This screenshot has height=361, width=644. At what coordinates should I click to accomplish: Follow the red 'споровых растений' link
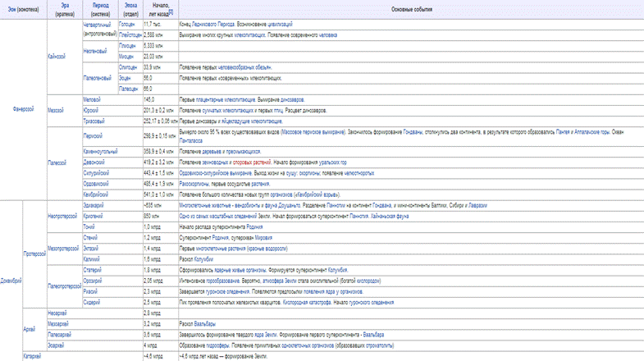252,162
